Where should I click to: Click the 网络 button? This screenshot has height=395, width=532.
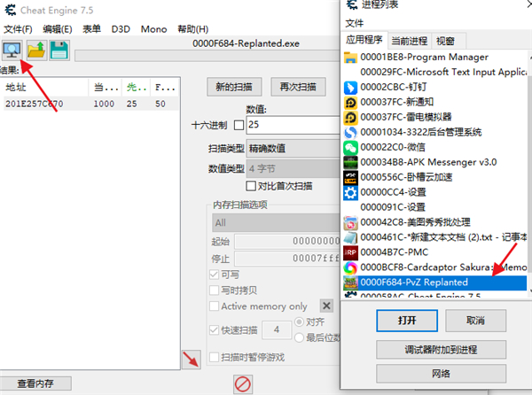[441, 374]
